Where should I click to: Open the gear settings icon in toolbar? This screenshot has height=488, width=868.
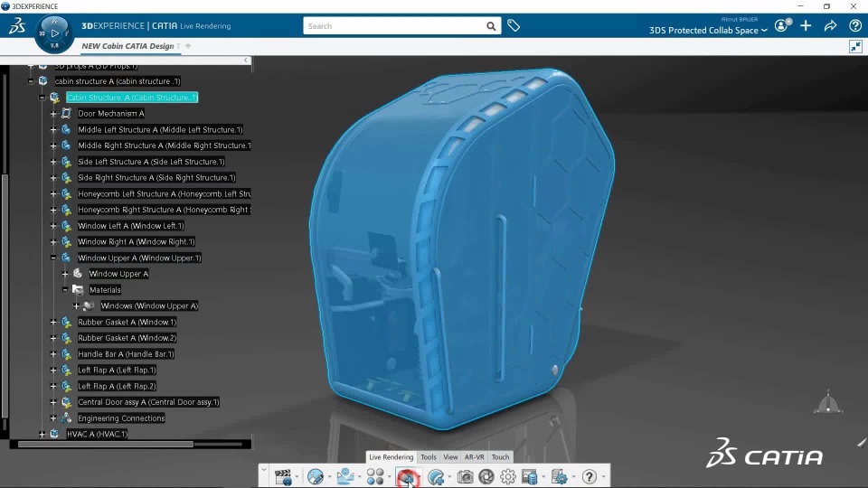pyautogui.click(x=507, y=476)
